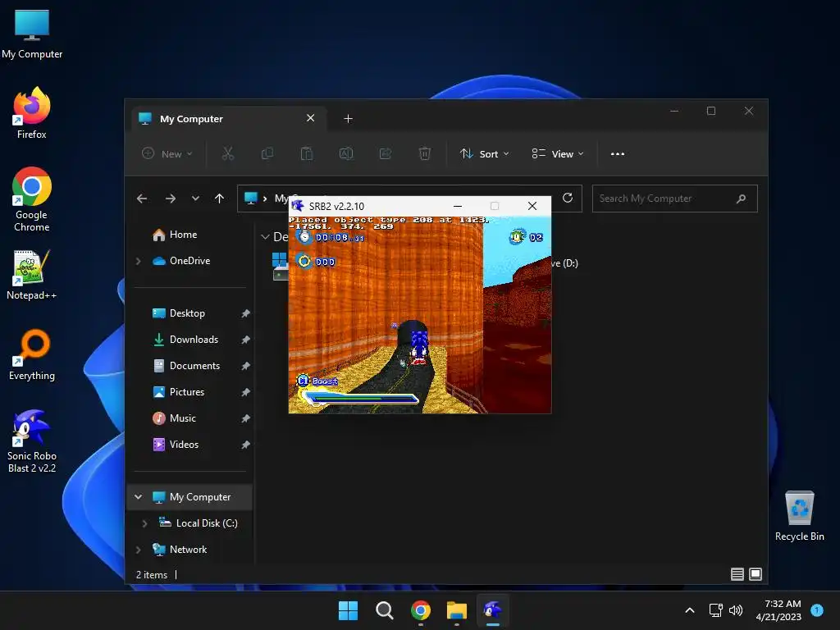This screenshot has width=840, height=630.
Task: Expand the Local Disk (C:) tree node
Action: [x=144, y=523]
